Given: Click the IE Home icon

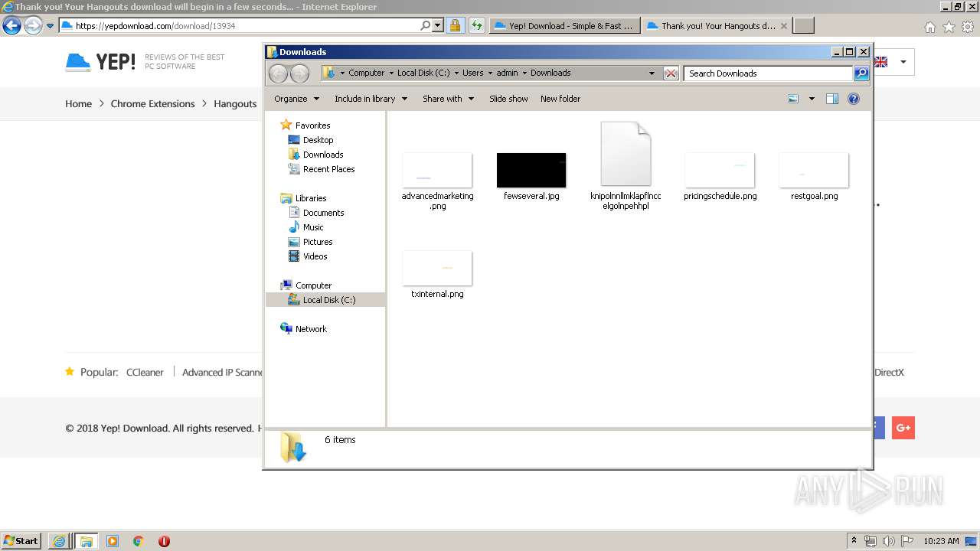Looking at the screenshot, I should [x=929, y=27].
